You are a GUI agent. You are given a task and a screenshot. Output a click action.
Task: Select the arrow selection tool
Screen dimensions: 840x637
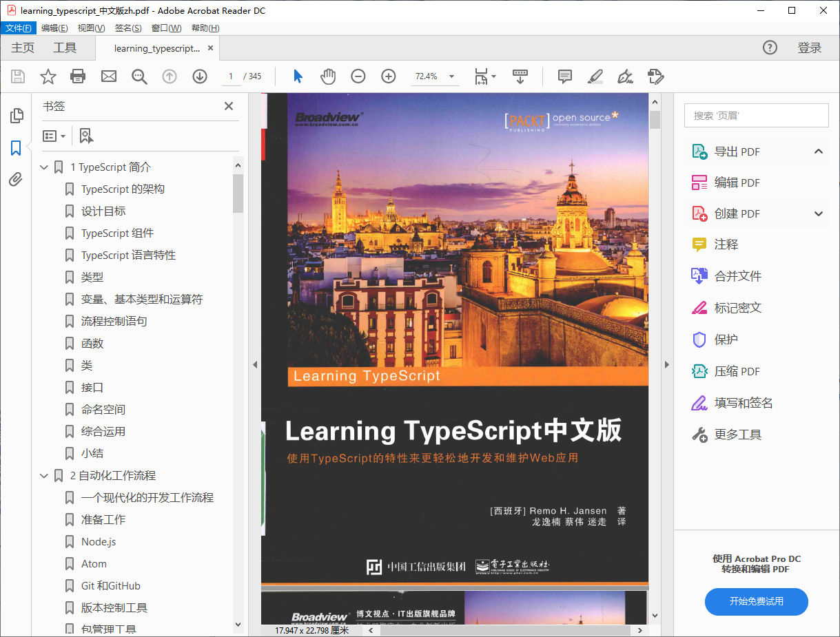click(x=298, y=76)
